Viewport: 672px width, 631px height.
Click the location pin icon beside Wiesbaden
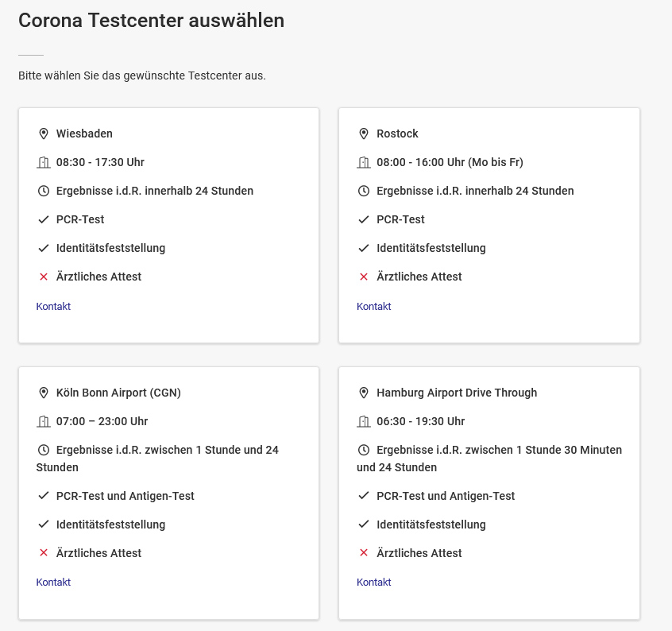[x=44, y=134]
